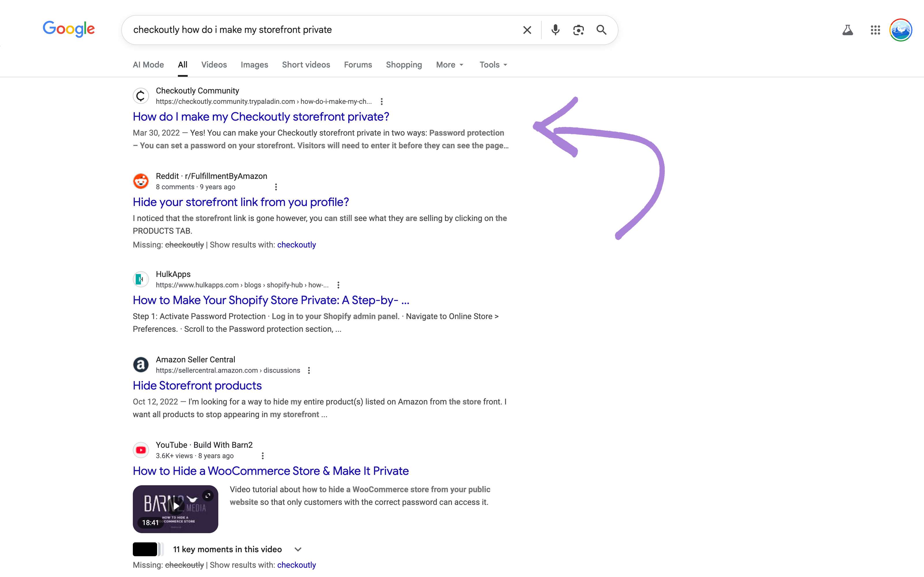Go to Google home via the logo
The height and width of the screenshot is (577, 924).
pos(69,29)
